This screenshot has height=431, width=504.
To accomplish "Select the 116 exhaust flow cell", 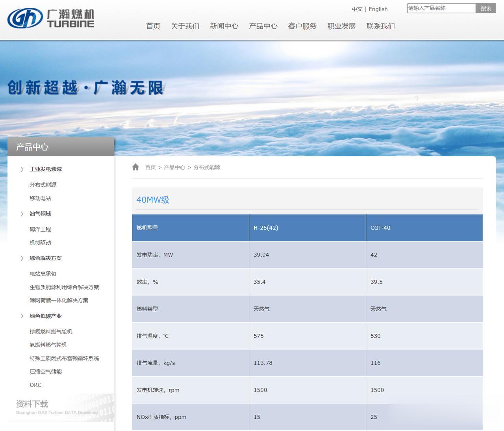I will click(x=424, y=363).
